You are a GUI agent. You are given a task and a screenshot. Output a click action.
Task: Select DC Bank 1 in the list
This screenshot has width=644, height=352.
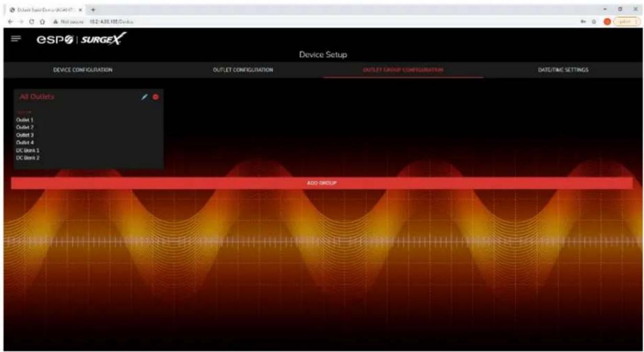[x=27, y=150]
